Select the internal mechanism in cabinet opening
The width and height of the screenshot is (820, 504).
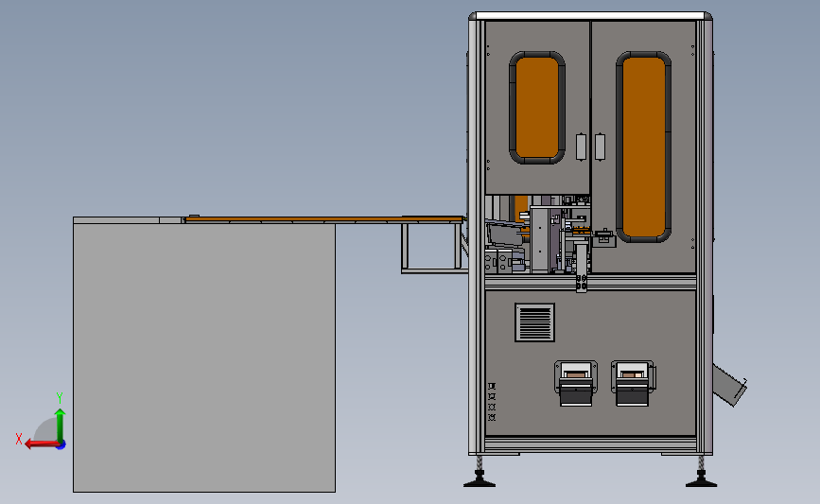[x=539, y=235]
